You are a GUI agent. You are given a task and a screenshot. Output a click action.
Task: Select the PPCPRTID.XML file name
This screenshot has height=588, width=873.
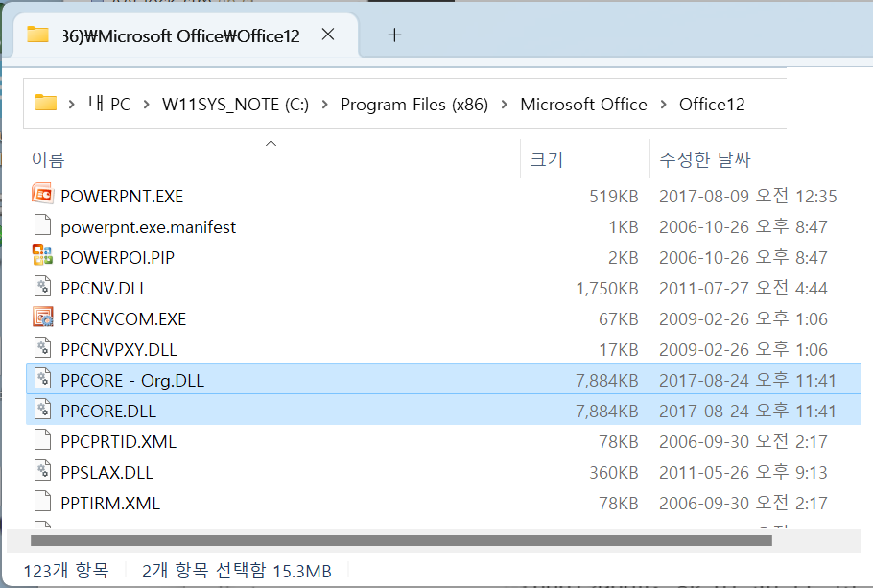click(x=118, y=441)
